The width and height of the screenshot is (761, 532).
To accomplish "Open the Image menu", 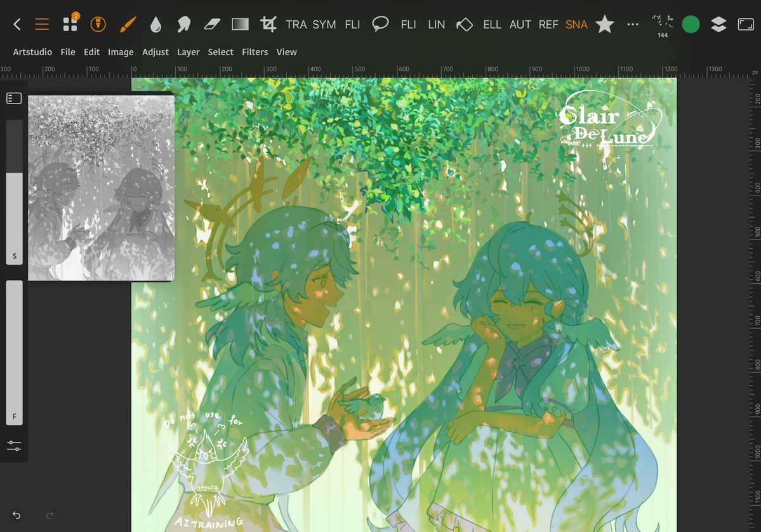I will [121, 52].
